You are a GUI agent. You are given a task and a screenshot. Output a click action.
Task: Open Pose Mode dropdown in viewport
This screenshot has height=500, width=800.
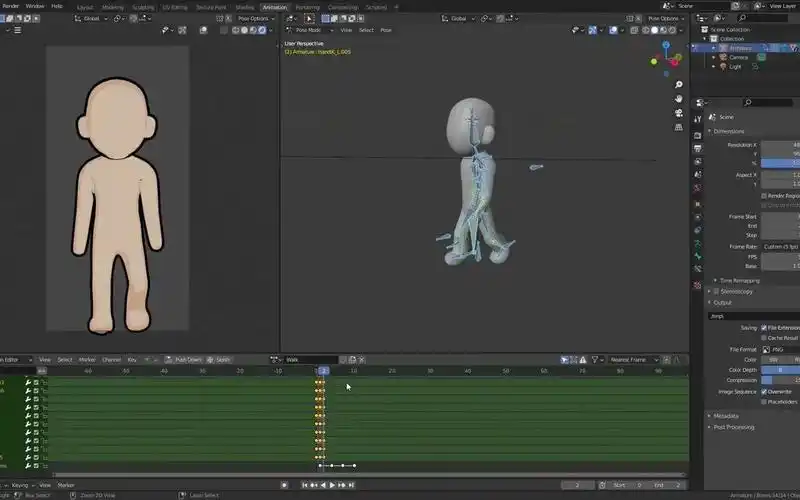pyautogui.click(x=310, y=30)
